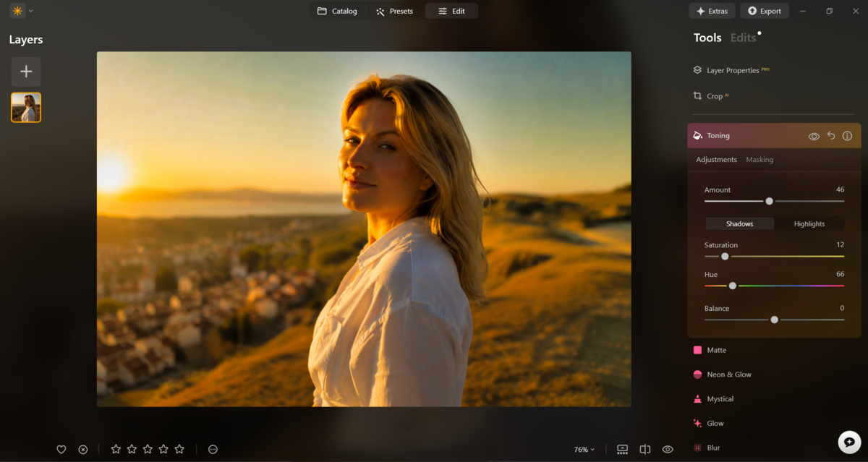Add a new layer with plus button
Viewport: 868px width, 462px height.
(x=26, y=72)
